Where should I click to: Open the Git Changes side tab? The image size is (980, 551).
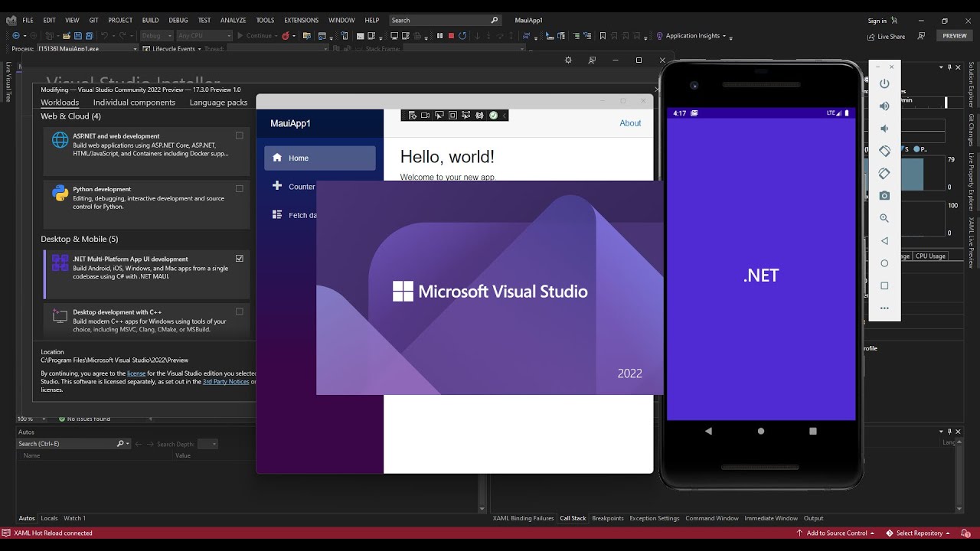[971, 130]
